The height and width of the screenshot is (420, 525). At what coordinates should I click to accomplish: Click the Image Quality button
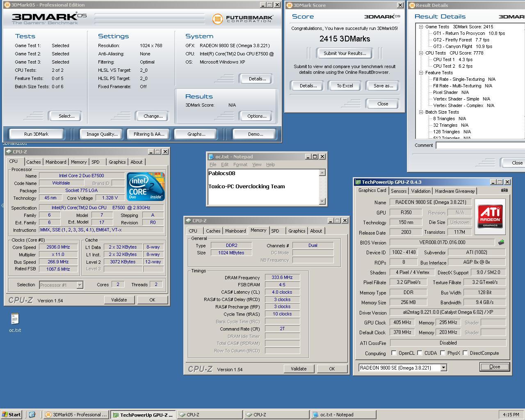click(102, 134)
